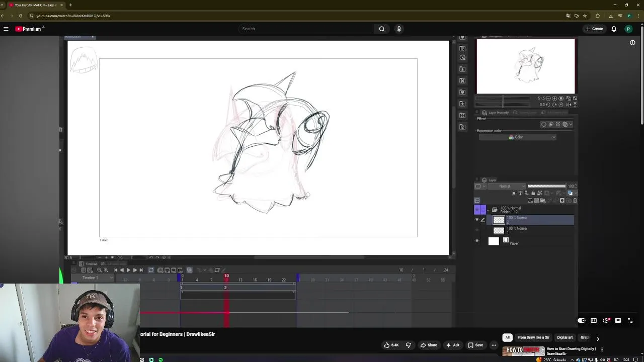The width and height of the screenshot is (644, 362).
Task: Switch to theater mode
Action: [x=618, y=320]
